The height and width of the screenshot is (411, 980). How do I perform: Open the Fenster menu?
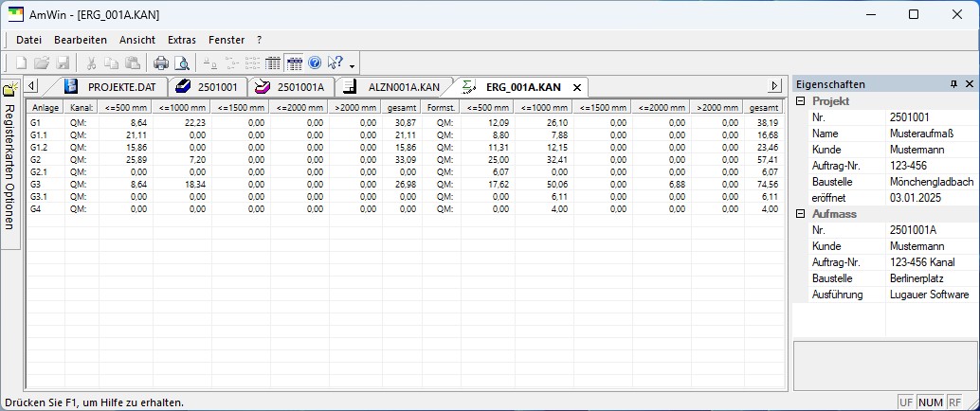pos(227,40)
